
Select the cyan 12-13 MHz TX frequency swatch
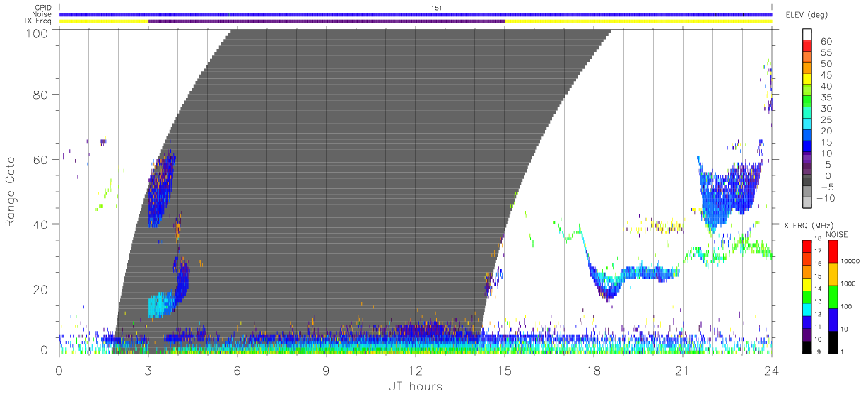[x=808, y=310]
